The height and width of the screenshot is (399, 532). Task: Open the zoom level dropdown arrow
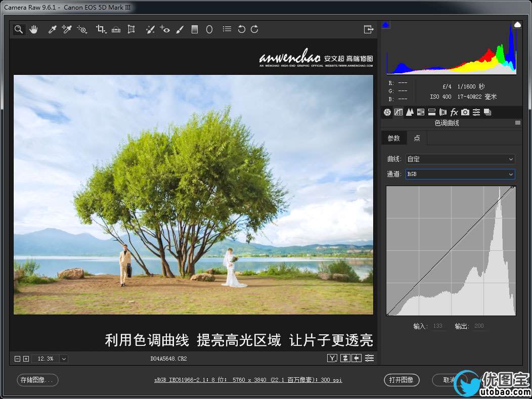pos(64,359)
